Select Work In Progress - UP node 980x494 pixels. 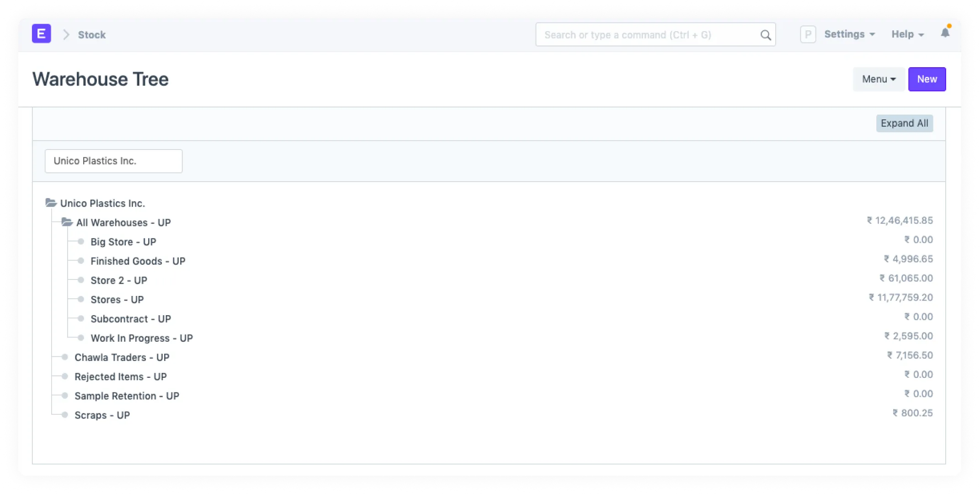point(141,338)
